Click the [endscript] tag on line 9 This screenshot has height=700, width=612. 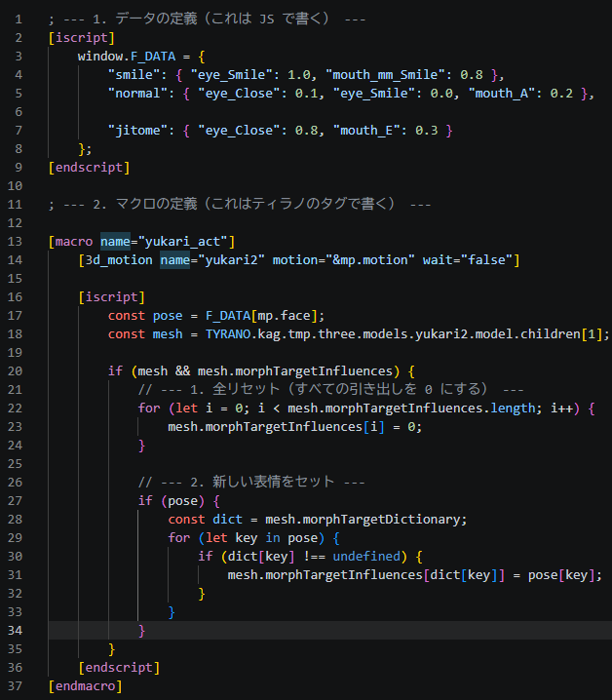coord(90,168)
